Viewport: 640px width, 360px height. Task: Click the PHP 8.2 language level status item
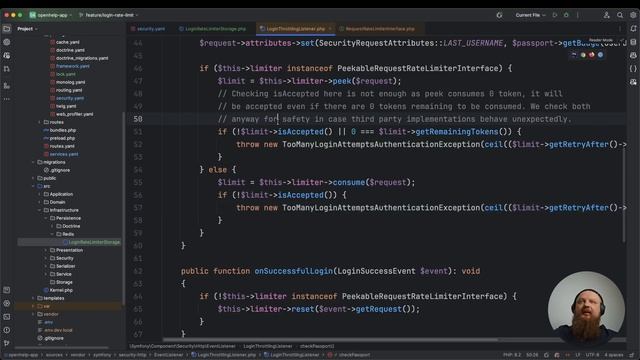(512, 355)
